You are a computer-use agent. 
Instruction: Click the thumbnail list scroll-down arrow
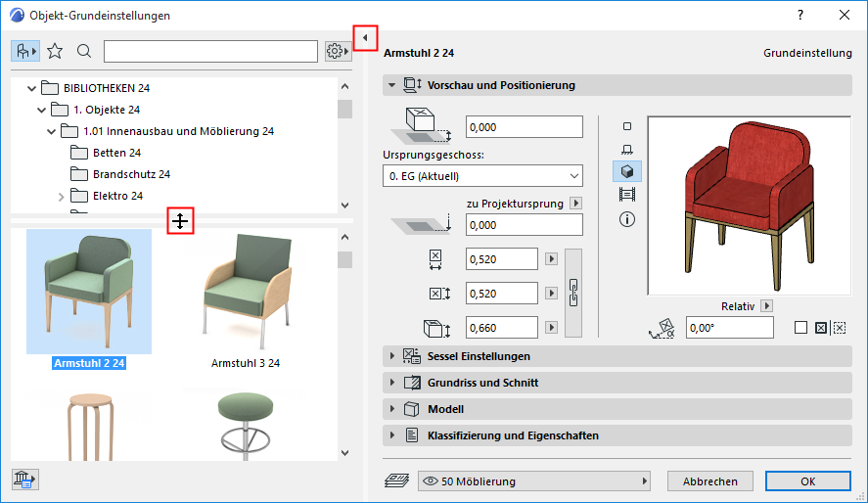click(x=344, y=453)
